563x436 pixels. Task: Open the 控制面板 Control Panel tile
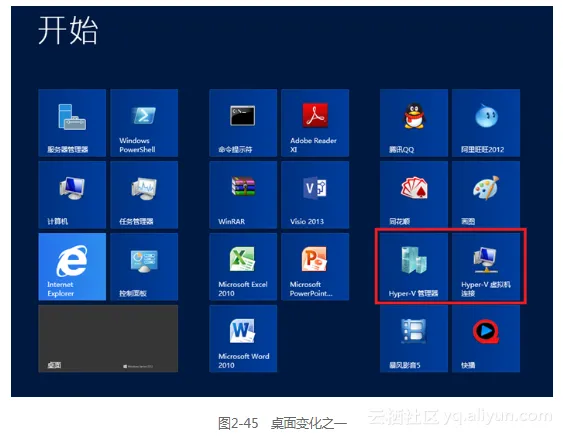[144, 267]
